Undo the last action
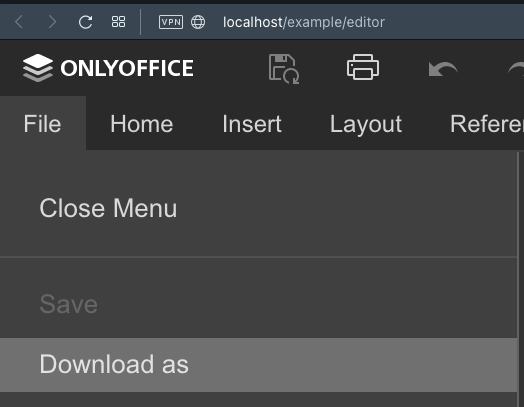 442,69
